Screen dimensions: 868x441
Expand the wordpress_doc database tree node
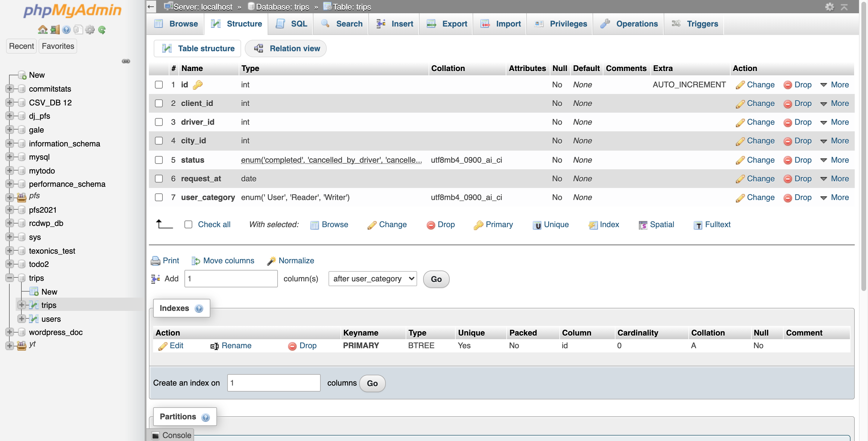tap(9, 332)
